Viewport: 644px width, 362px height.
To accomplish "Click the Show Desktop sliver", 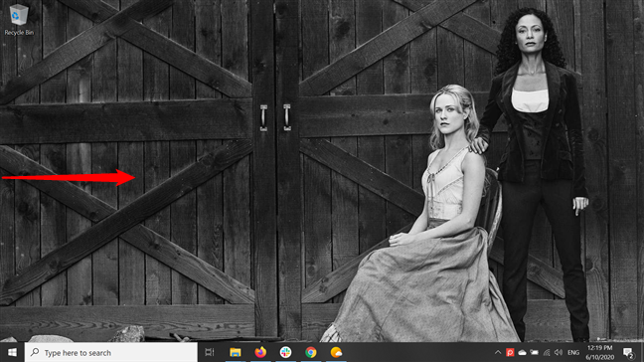I will [642, 352].
